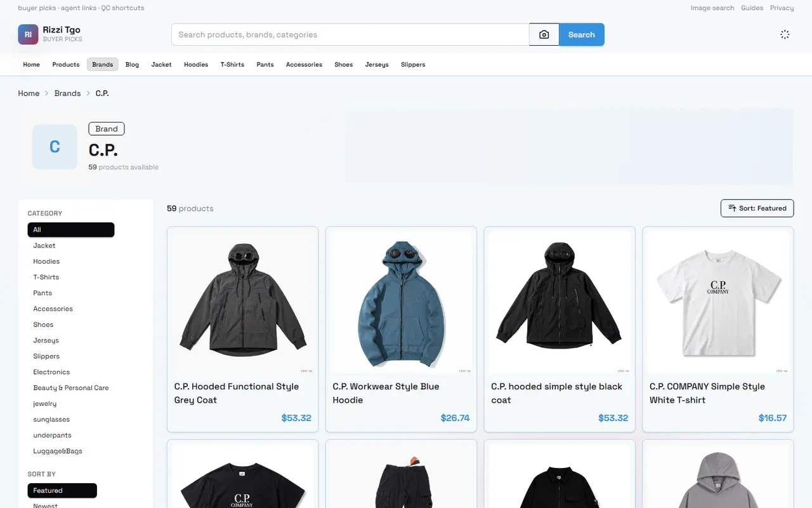Click the Rizzi Tgo RI logo

(29, 34)
